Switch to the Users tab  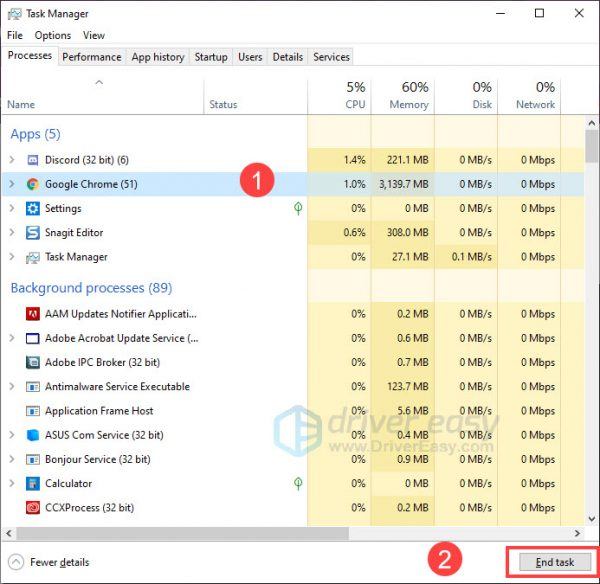pyautogui.click(x=250, y=57)
